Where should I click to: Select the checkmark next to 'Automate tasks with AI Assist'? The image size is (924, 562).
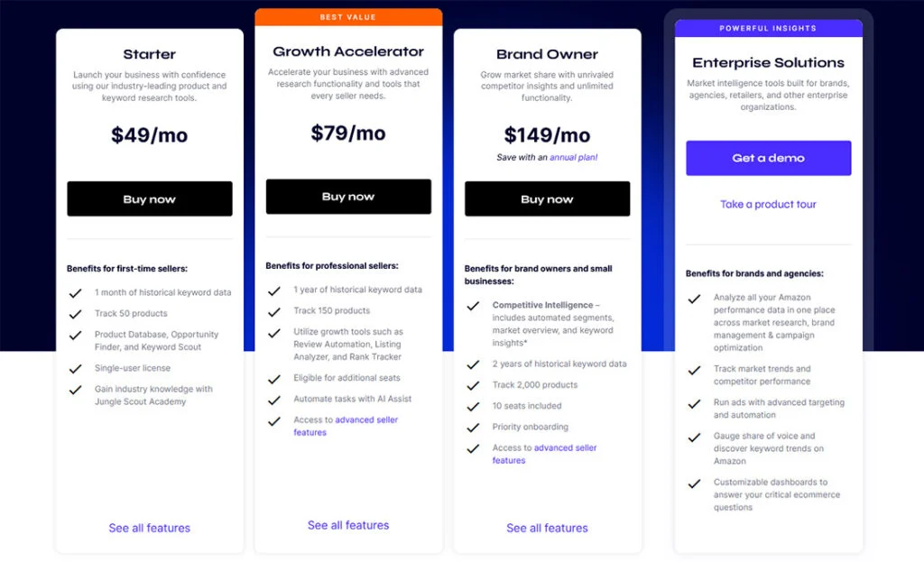274,400
